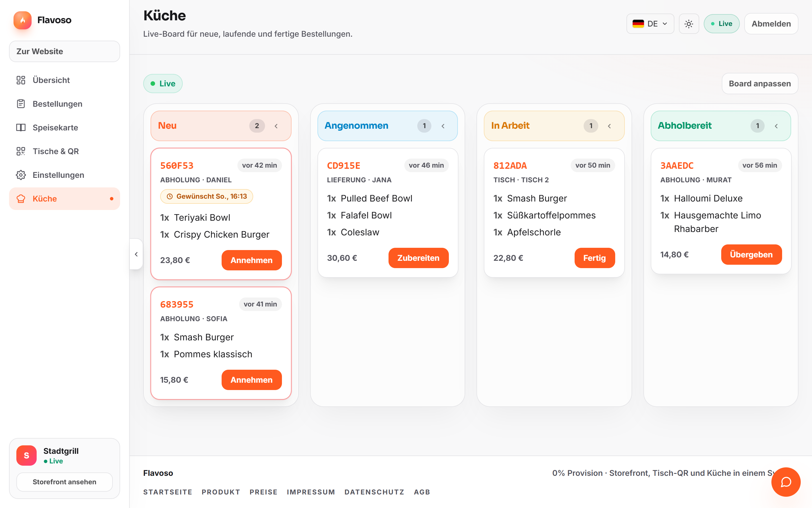Click the 'vor 46 min' time chip

(426, 165)
